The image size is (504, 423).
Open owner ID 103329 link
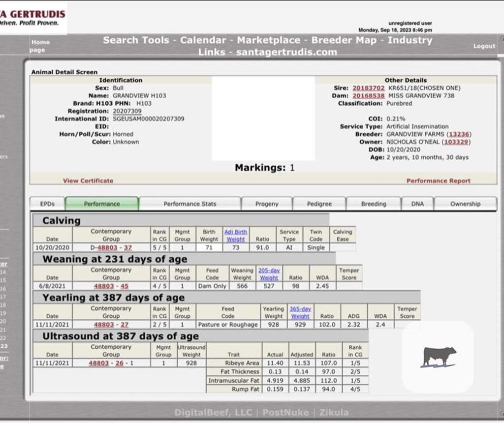click(457, 142)
